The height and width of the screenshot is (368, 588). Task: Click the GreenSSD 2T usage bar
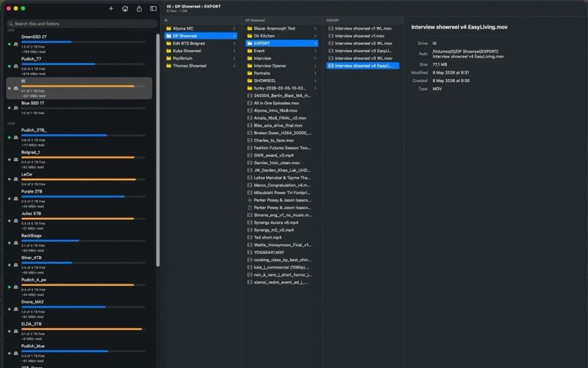[83, 42]
